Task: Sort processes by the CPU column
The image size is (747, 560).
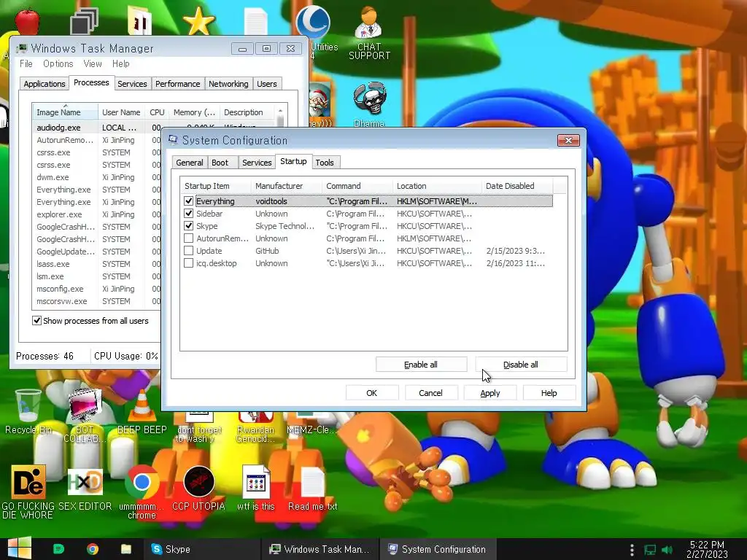Action: (157, 112)
